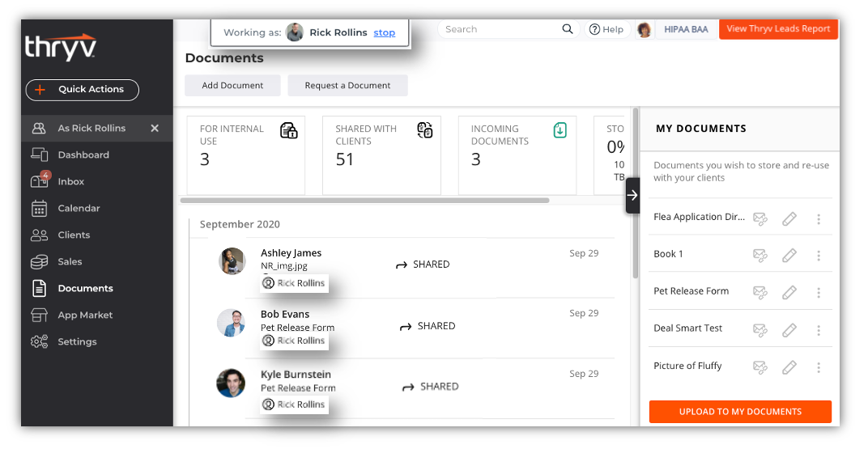Screen dimensions: 868x449
Task: Share Pet Release Form in My Documents
Action: coord(760,293)
